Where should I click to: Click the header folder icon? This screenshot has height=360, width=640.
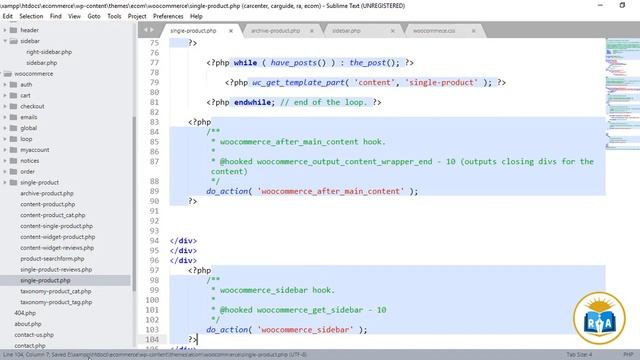pos(13,30)
